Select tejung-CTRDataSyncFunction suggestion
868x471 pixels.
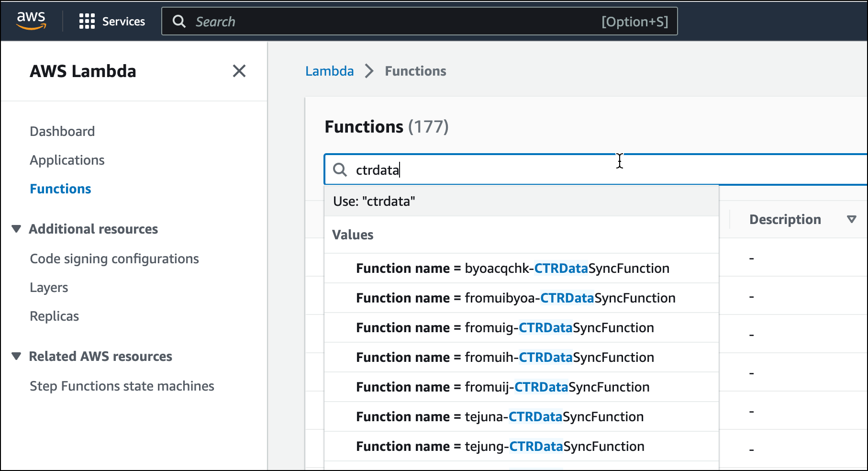pyautogui.click(x=522, y=446)
